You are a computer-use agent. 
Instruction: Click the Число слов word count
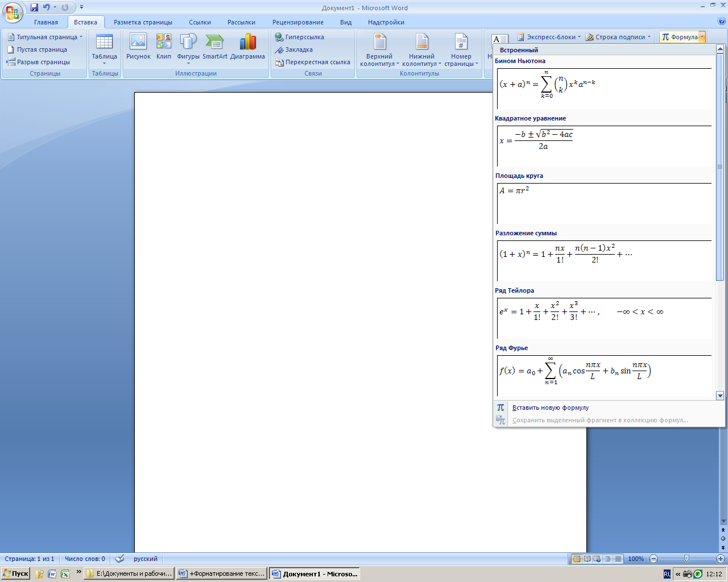point(85,559)
